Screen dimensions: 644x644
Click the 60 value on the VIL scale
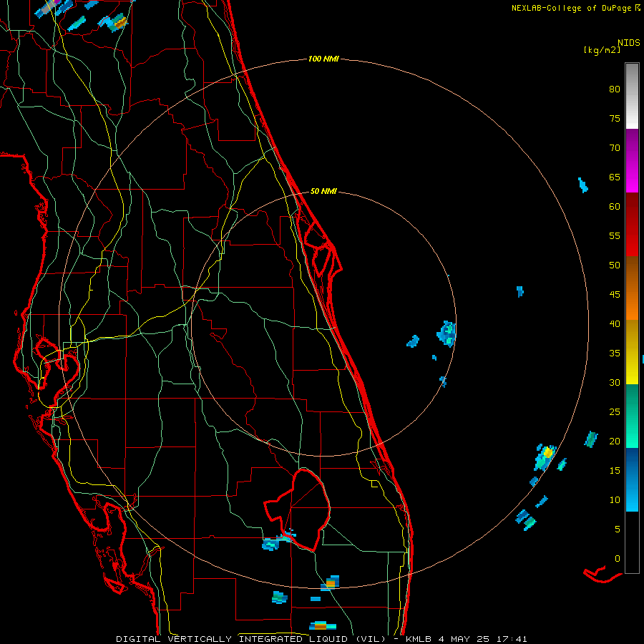(x=615, y=207)
